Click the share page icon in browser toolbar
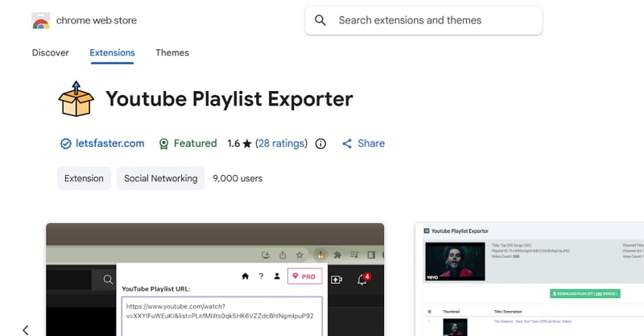Viewport: 644px width, 336px height. click(x=283, y=255)
